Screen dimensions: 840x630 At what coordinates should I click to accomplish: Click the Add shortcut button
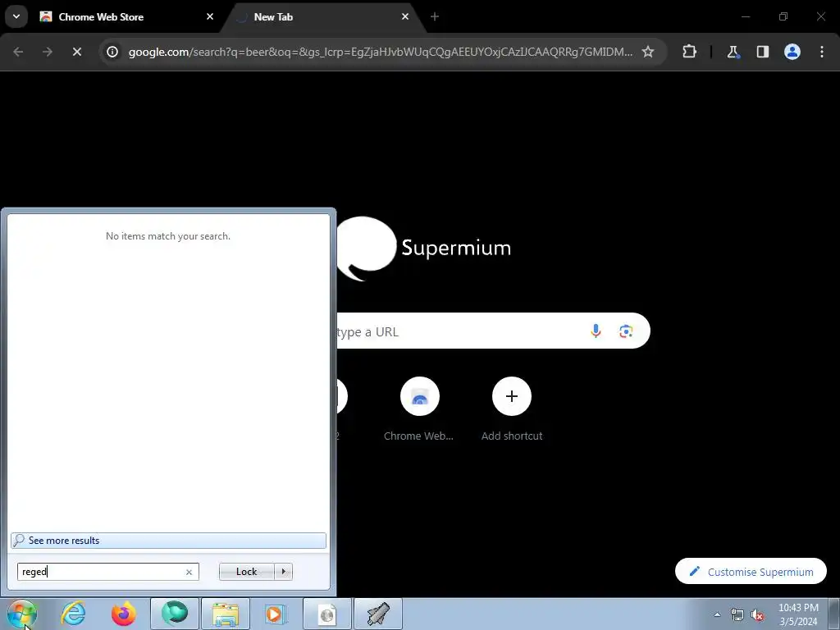coord(512,409)
